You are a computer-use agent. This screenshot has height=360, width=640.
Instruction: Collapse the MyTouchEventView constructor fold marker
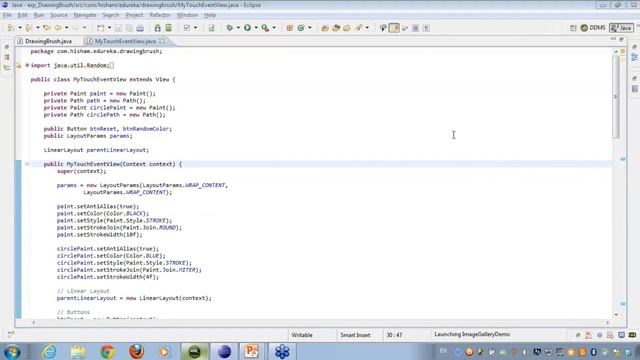point(27,164)
